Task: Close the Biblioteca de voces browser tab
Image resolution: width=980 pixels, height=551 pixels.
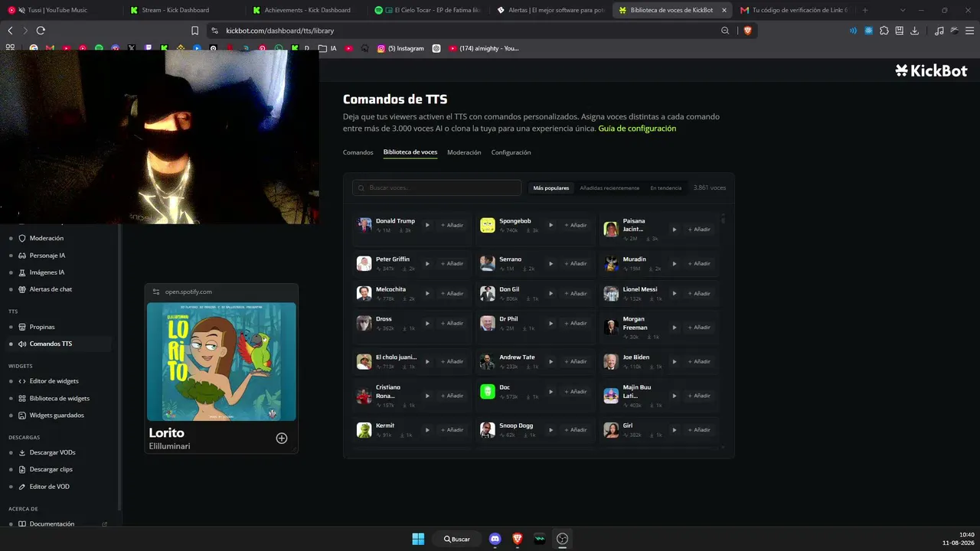Action: tap(724, 10)
